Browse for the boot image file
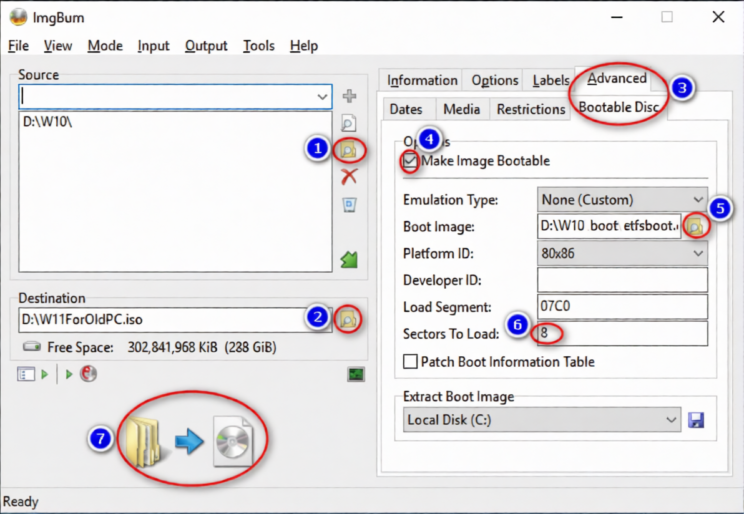This screenshot has width=744, height=514. 695,226
